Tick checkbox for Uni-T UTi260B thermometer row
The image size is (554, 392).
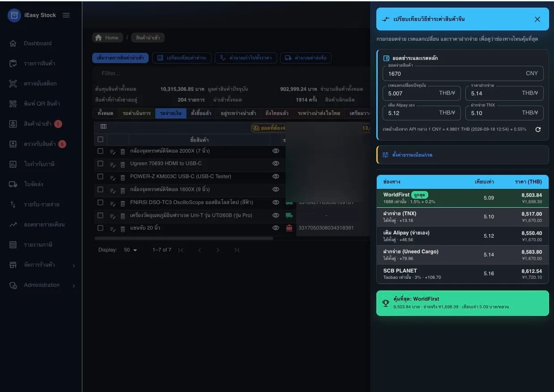tap(100, 215)
